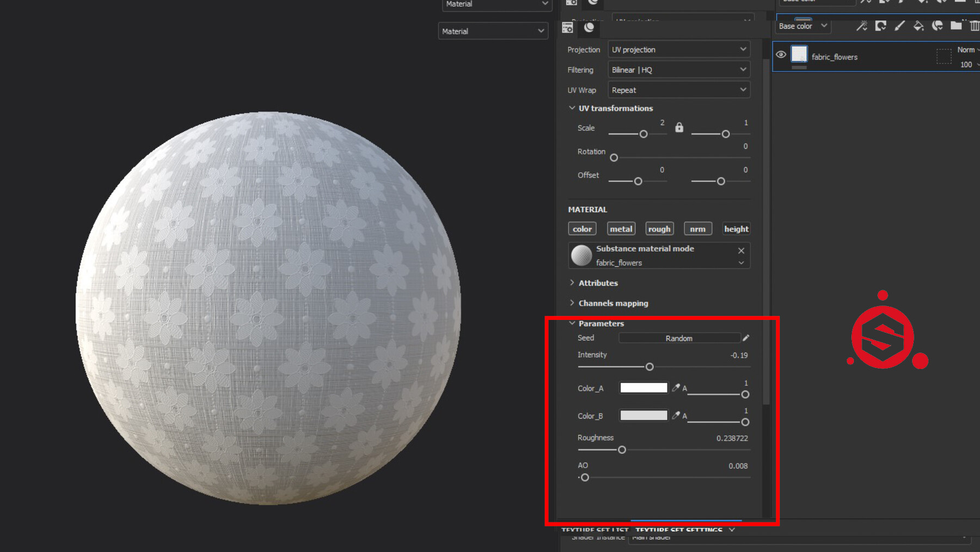Pick Color_A with the eyedropper
This screenshot has width=980, height=552.
(x=676, y=388)
